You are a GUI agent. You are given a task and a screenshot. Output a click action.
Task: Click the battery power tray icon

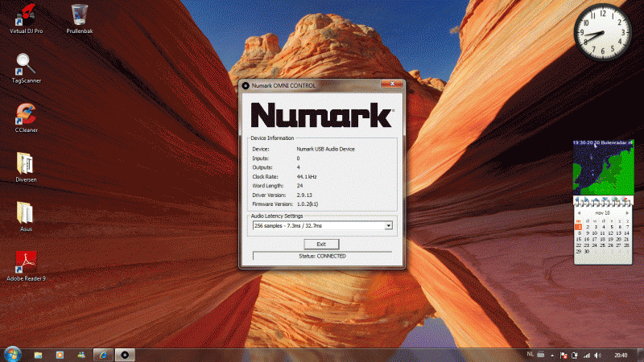pos(575,356)
